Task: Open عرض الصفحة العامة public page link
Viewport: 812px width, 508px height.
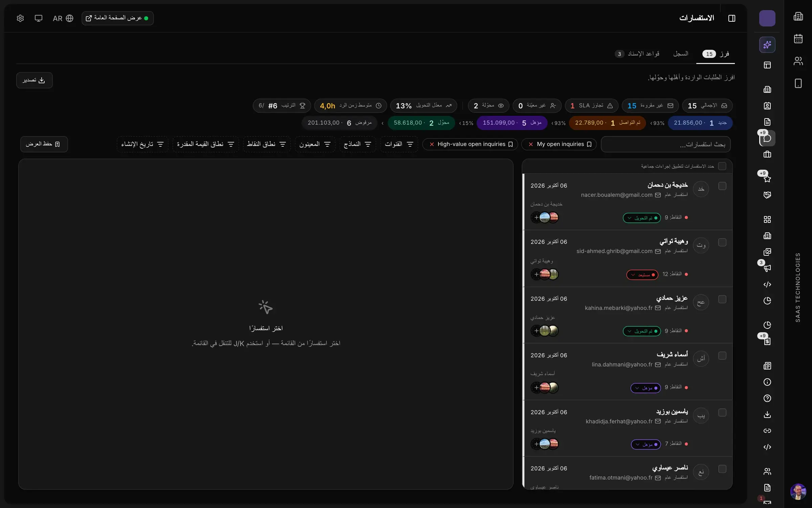Action: [x=117, y=18]
